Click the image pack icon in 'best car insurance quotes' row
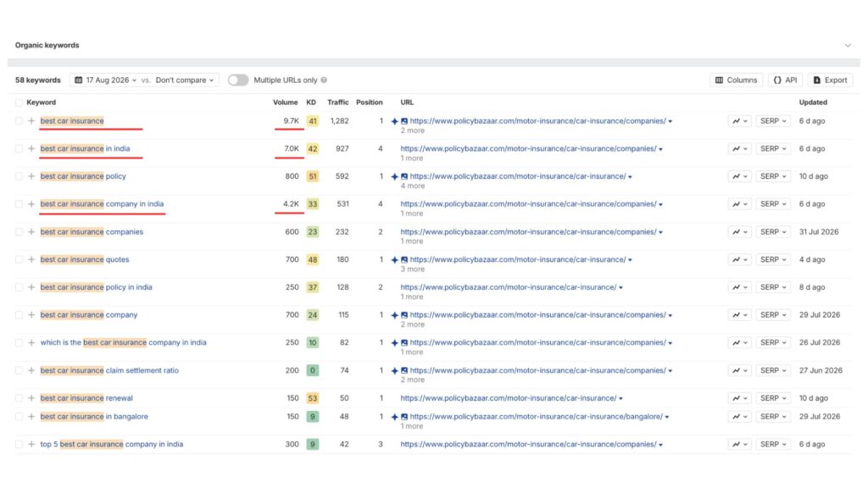 pyautogui.click(x=404, y=259)
